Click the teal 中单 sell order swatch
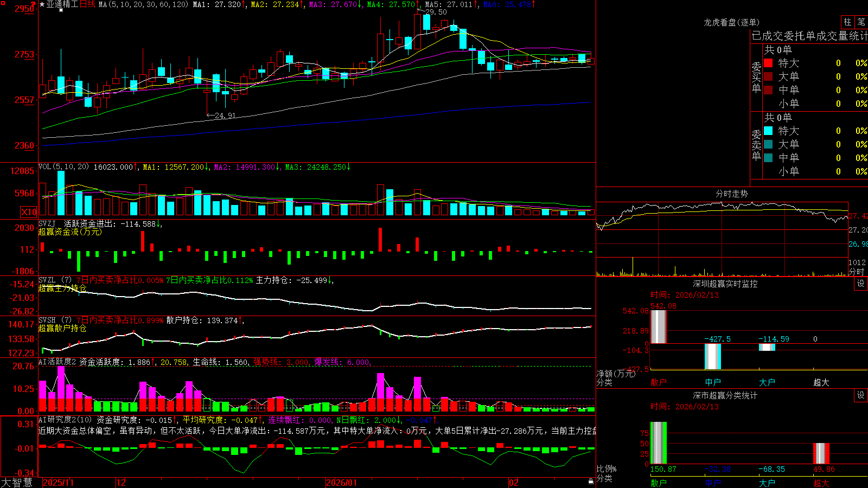Screen dimensions: 868x488 click(768, 158)
